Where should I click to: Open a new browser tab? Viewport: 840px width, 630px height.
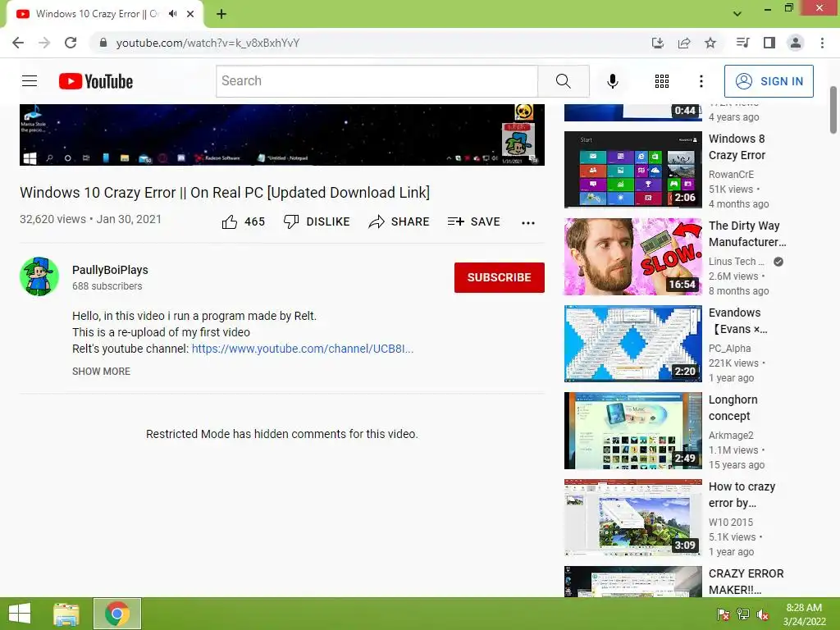[x=221, y=14]
